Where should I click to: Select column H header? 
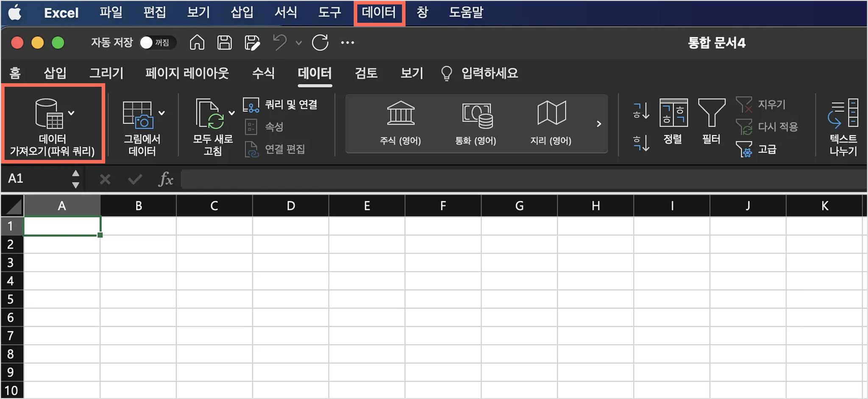[596, 206]
